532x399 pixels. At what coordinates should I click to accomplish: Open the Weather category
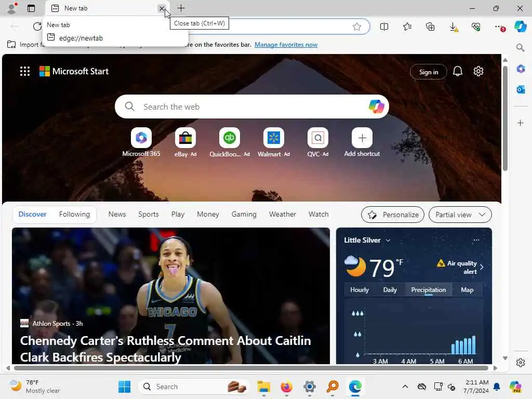pos(282,215)
